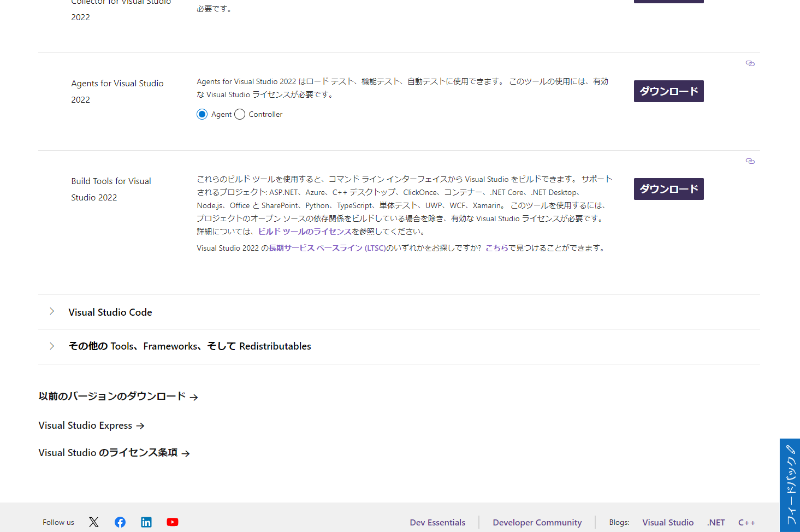
Task: Expand the Tools, Frameworks, Redistributables section
Action: tap(189, 346)
